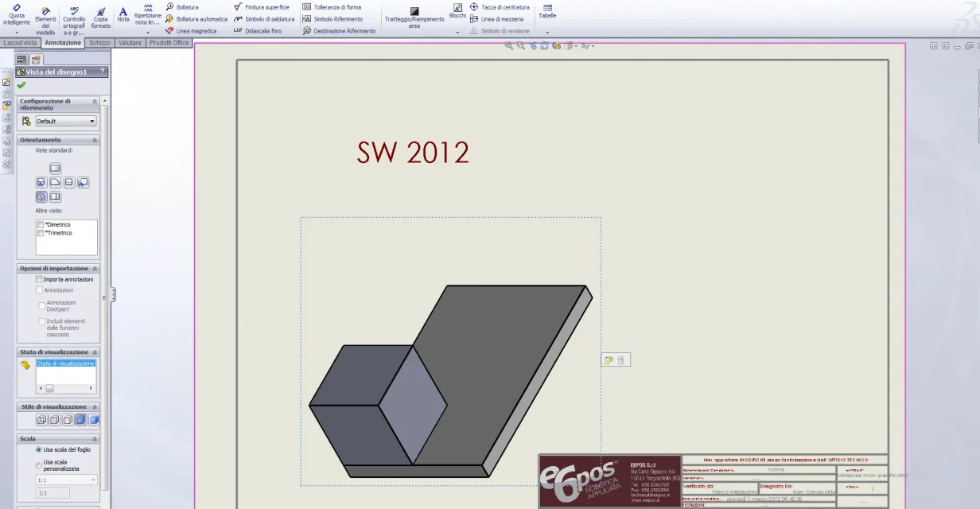This screenshot has height=509, width=980.
Task: Click the panel splitter collapse handle
Action: click(x=113, y=294)
